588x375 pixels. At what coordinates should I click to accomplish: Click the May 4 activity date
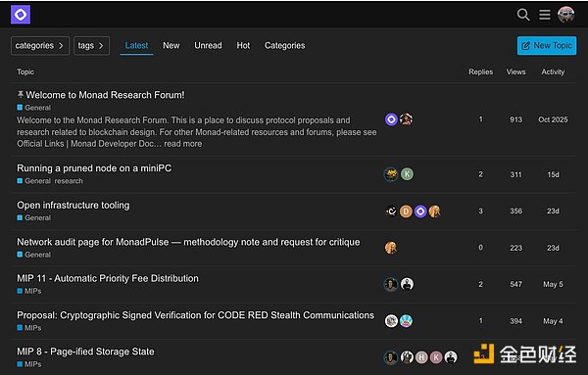point(553,321)
